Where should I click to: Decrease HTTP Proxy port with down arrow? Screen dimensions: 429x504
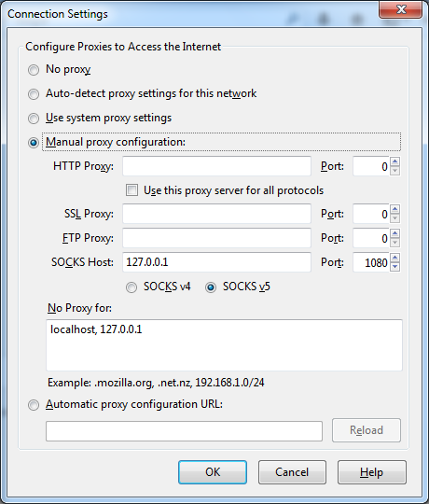tap(395, 171)
